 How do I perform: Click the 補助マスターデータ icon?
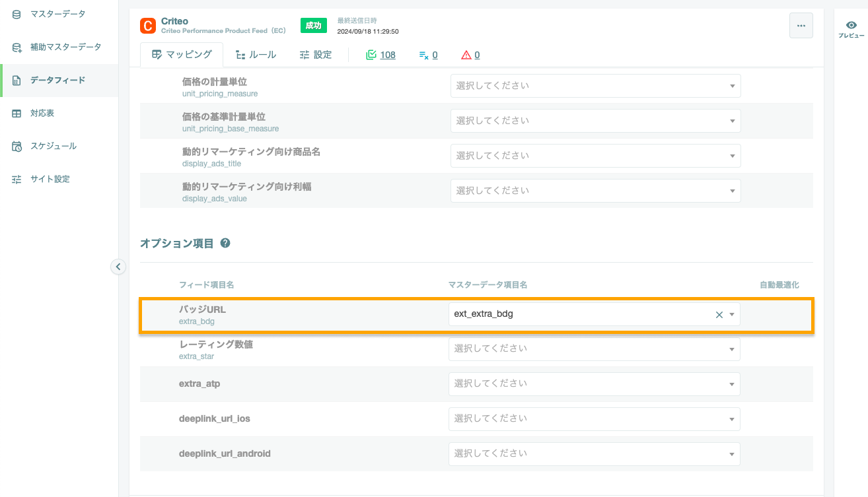point(17,47)
